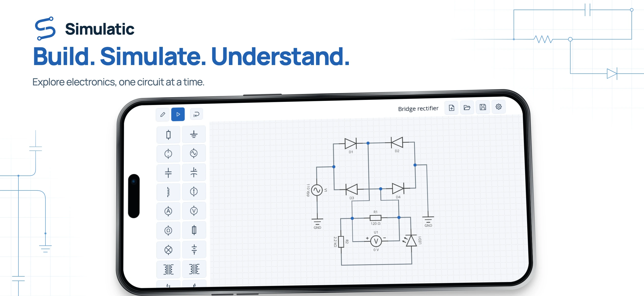Click the undo return-arrow icon

196,114
